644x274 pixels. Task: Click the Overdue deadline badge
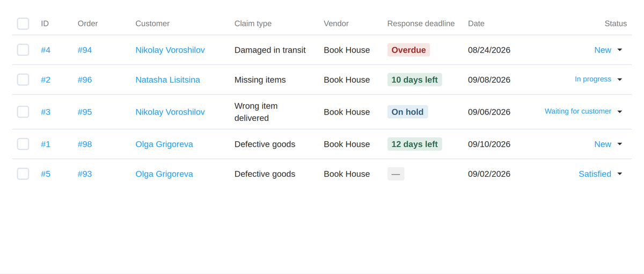tap(408, 50)
